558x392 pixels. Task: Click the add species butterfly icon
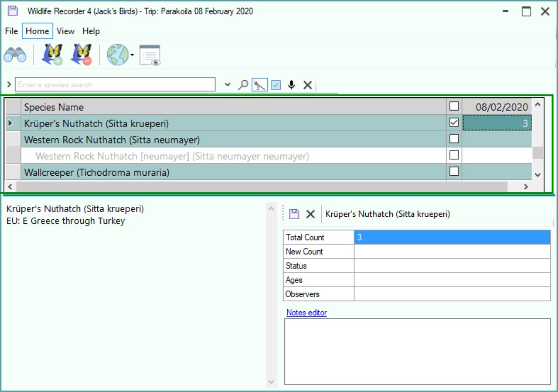tap(52, 54)
